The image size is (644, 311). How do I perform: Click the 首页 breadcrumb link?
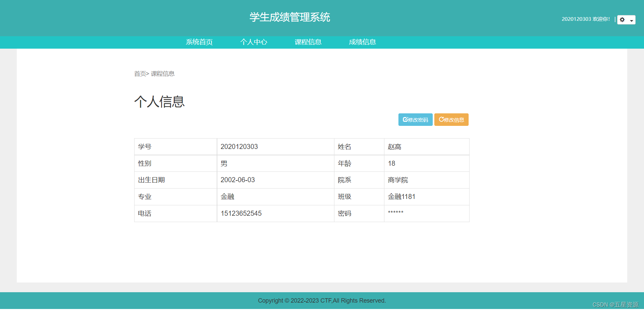click(x=140, y=74)
